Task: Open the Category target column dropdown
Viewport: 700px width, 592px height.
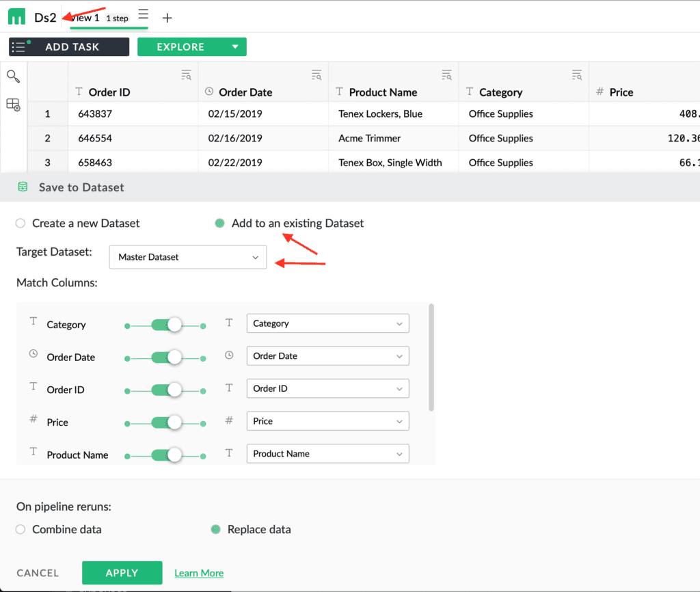Action: [x=327, y=323]
